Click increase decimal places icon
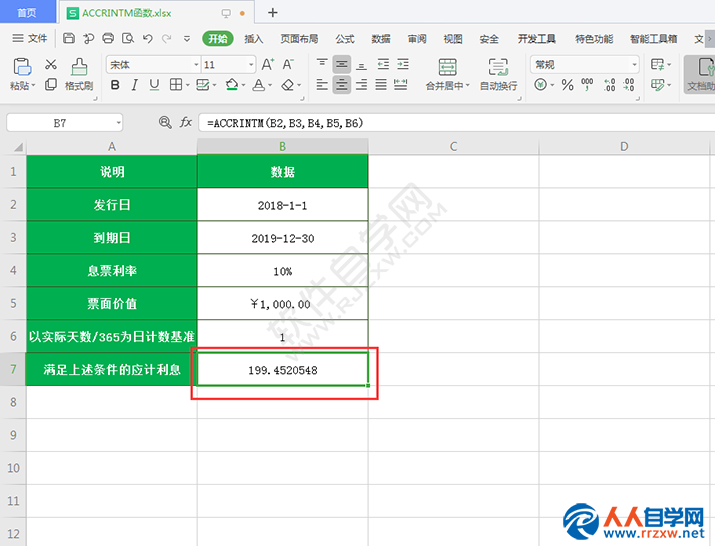This screenshot has width=715, height=546. pyautogui.click(x=610, y=85)
